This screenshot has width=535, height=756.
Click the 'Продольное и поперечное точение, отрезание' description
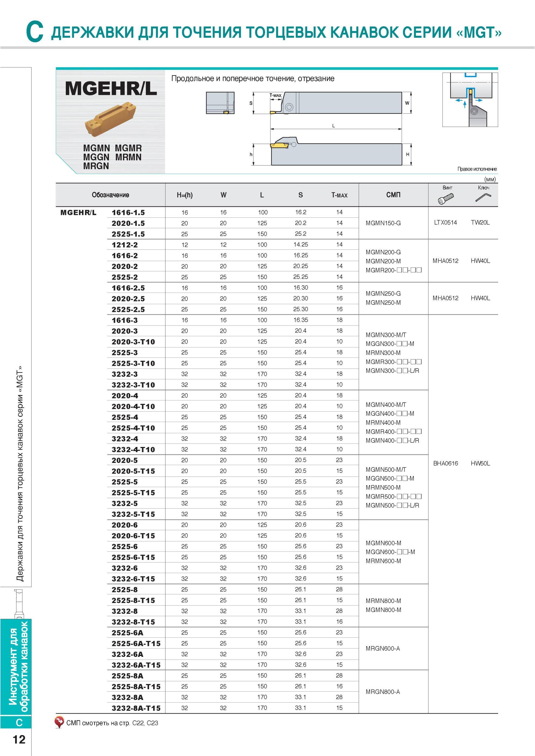[253, 78]
